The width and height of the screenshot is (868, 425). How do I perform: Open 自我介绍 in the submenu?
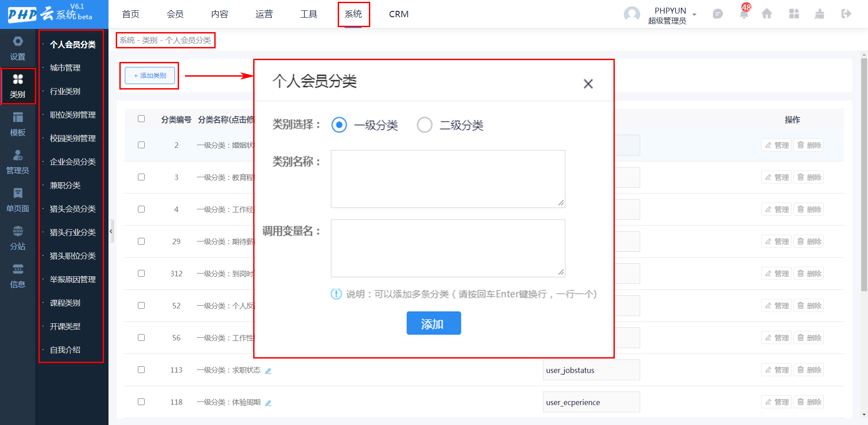65,350
